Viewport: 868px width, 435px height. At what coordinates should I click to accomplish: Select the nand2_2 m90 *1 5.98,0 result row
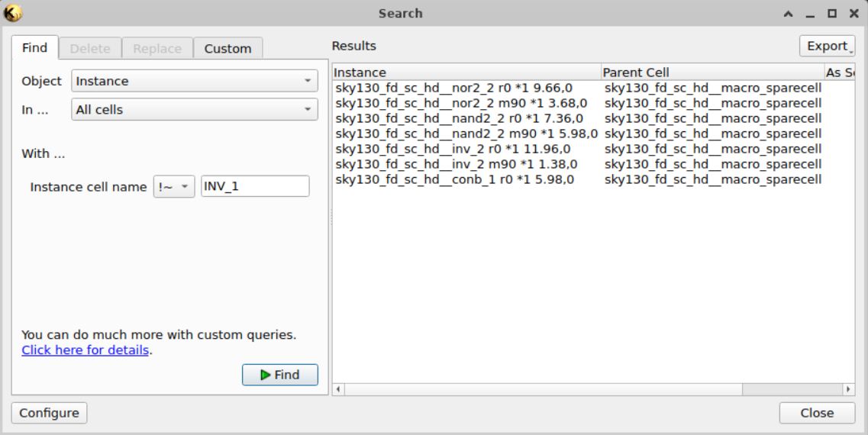(466, 134)
